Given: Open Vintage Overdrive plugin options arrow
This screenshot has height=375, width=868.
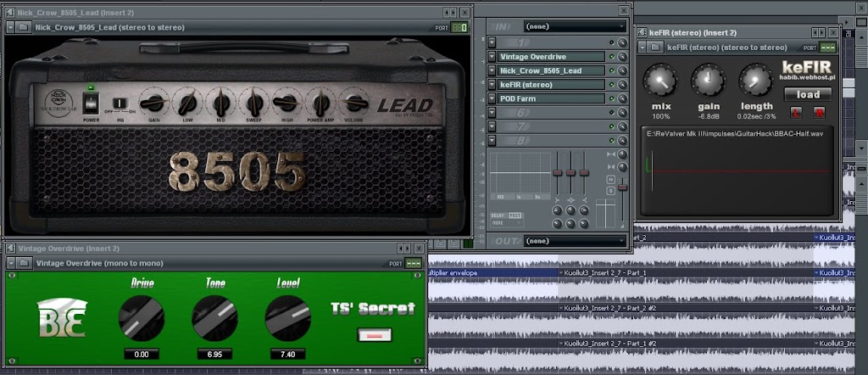Looking at the screenshot, I should click(10, 263).
